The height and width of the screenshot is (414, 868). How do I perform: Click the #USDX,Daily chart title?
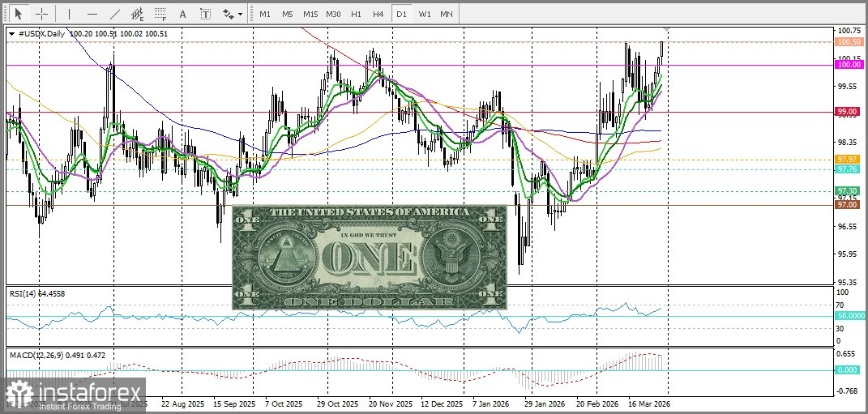(41, 34)
